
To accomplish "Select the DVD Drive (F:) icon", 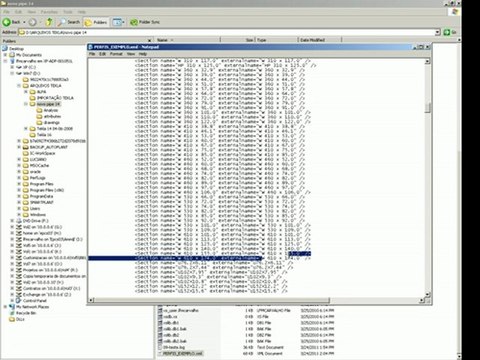I will click(19, 221).
